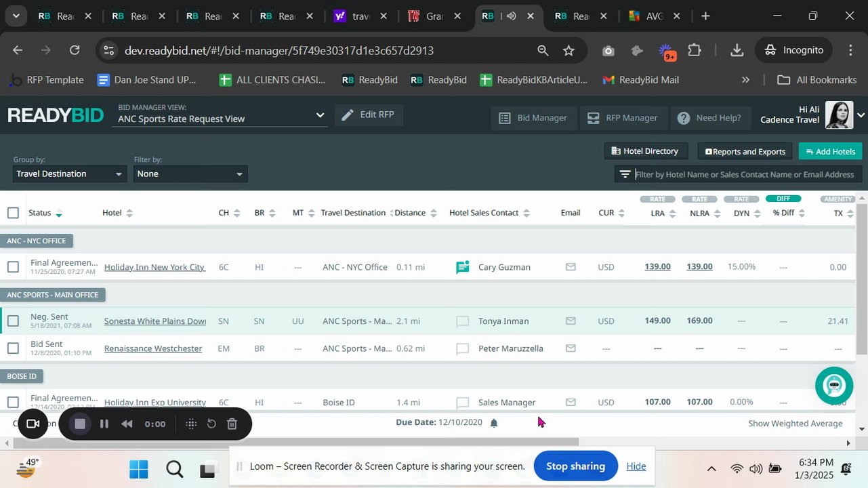The image size is (868, 488).
Task: Check the Holiday Inn New York City row
Action: 13,267
